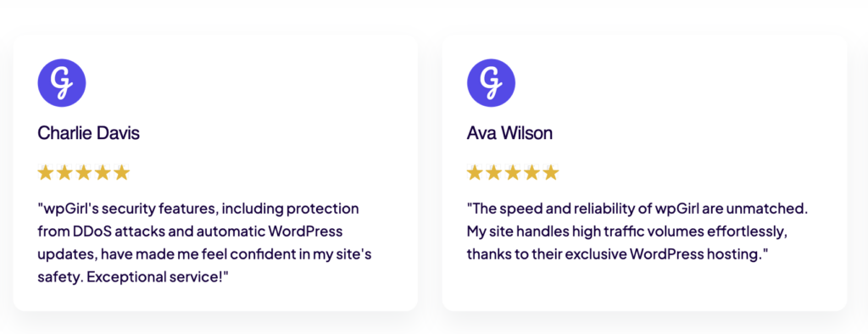The height and width of the screenshot is (334, 868).
Task: Click the Ava Wilson reviewer name
Action: tap(509, 133)
